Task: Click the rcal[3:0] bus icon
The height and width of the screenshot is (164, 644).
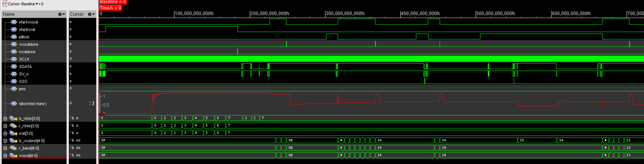Action: click(x=13, y=133)
